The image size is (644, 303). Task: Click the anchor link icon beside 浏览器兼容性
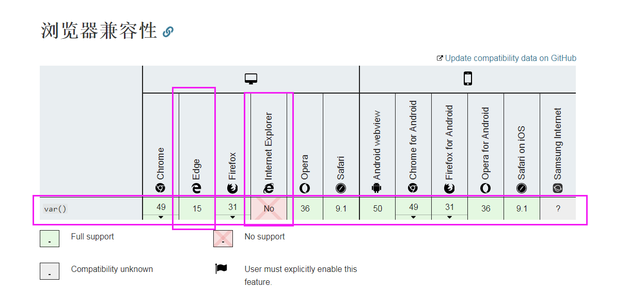168,32
